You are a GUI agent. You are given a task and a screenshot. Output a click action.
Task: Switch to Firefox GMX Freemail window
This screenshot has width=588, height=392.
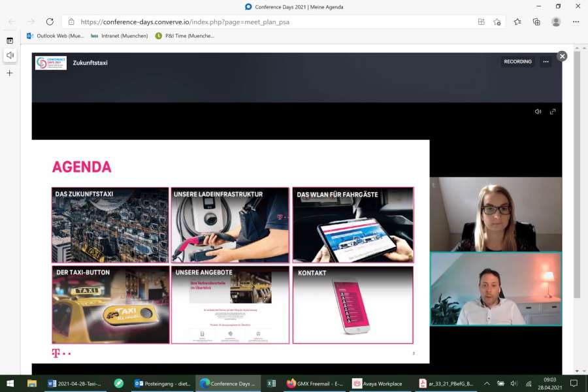(x=315, y=384)
